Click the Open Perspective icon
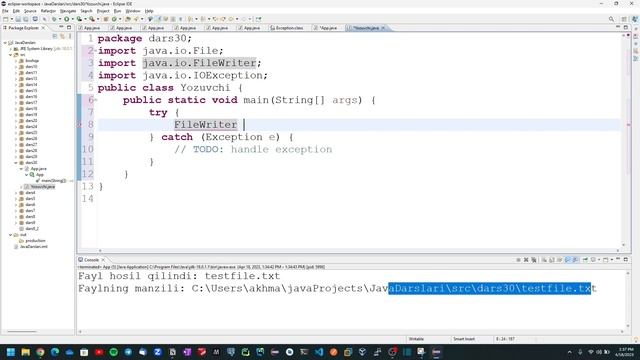Image resolution: width=640 pixels, height=360 pixels. (624, 19)
